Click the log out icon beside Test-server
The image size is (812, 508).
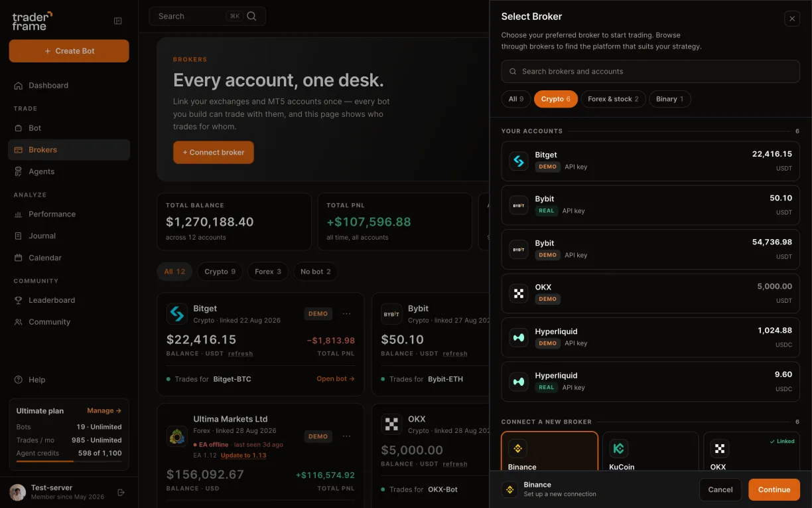click(121, 492)
